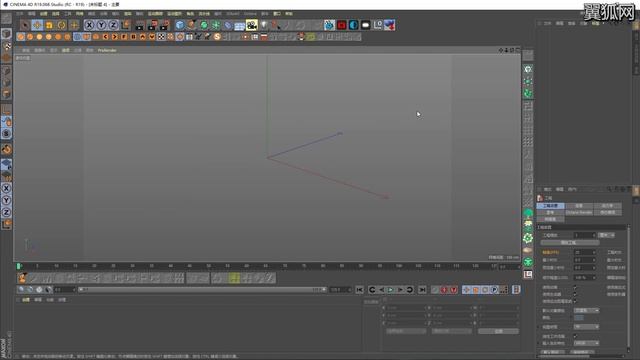Open ProRender menu in viewport
640x360 pixels.
[107, 50]
